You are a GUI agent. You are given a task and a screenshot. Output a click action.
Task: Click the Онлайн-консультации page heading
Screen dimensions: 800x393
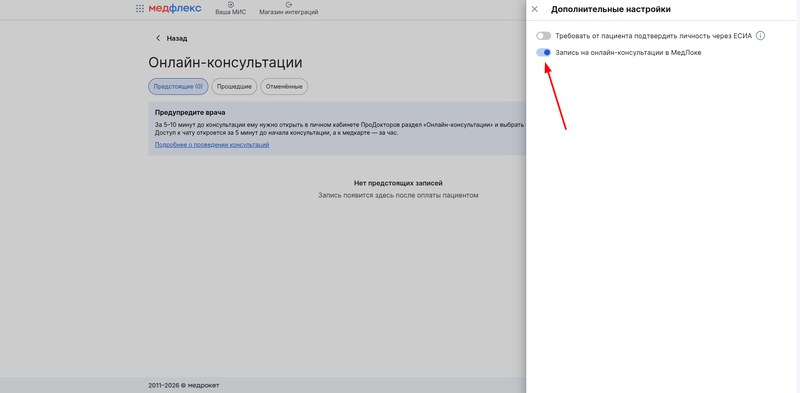click(225, 63)
